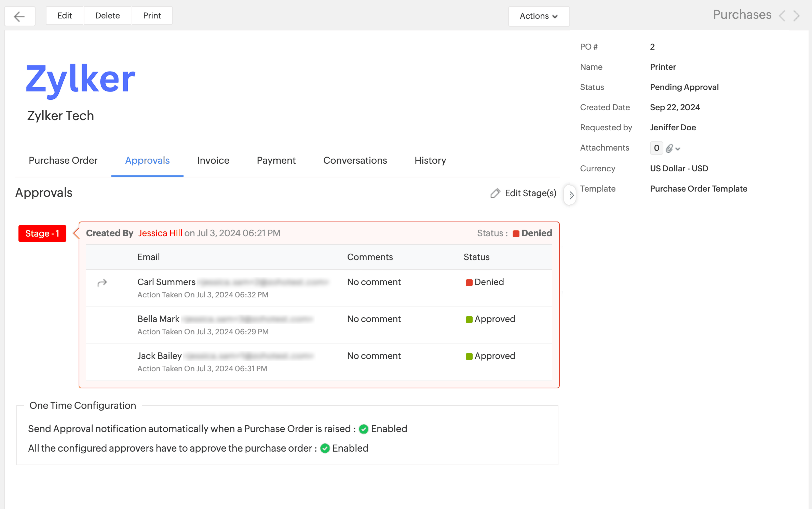812x509 pixels.
Task: Open the Actions dropdown menu
Action: [x=538, y=16]
